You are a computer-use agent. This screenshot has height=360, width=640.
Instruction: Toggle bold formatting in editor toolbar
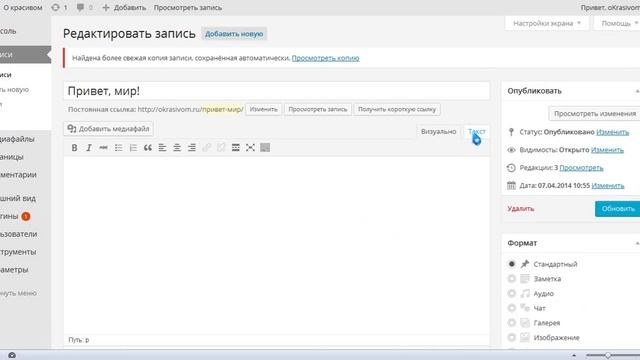(x=74, y=148)
